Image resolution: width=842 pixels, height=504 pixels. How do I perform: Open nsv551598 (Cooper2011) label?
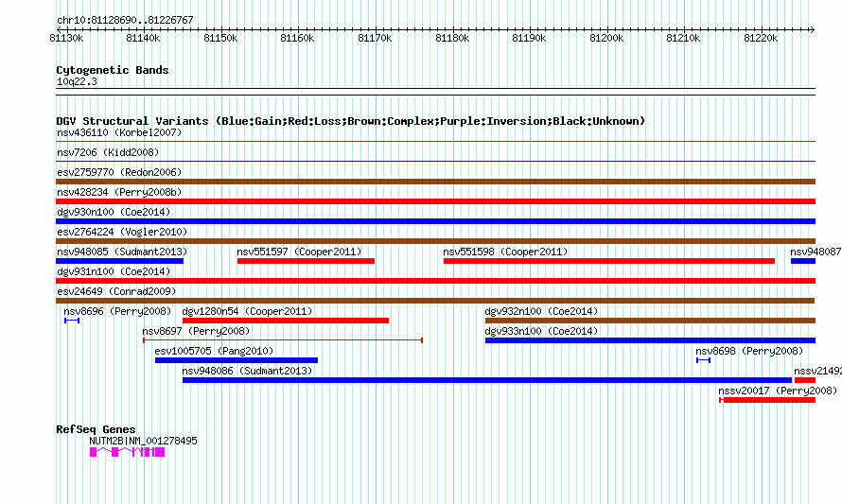(x=505, y=252)
